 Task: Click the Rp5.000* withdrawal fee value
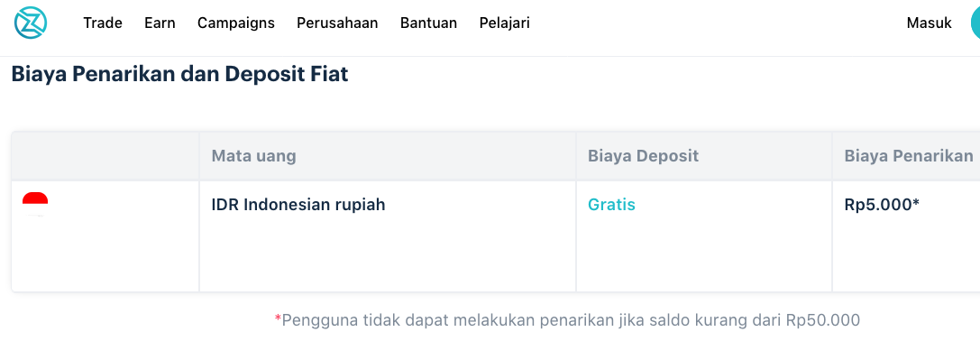click(882, 205)
